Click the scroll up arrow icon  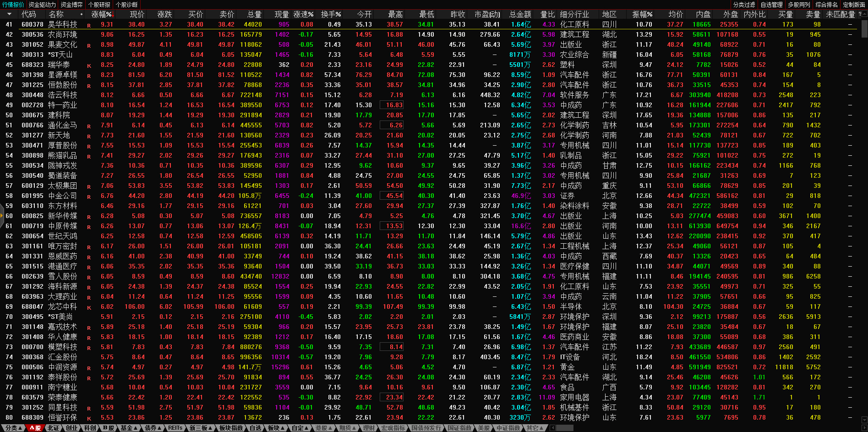click(x=864, y=14)
